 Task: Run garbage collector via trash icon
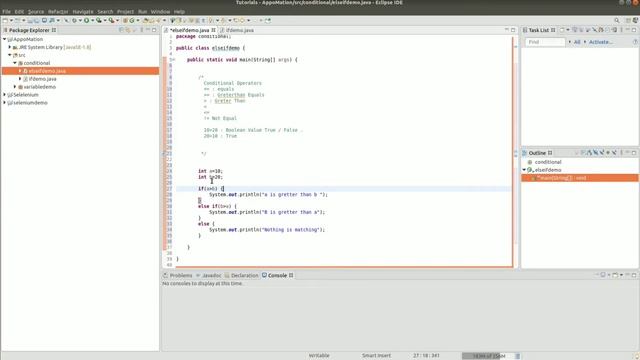518,356
